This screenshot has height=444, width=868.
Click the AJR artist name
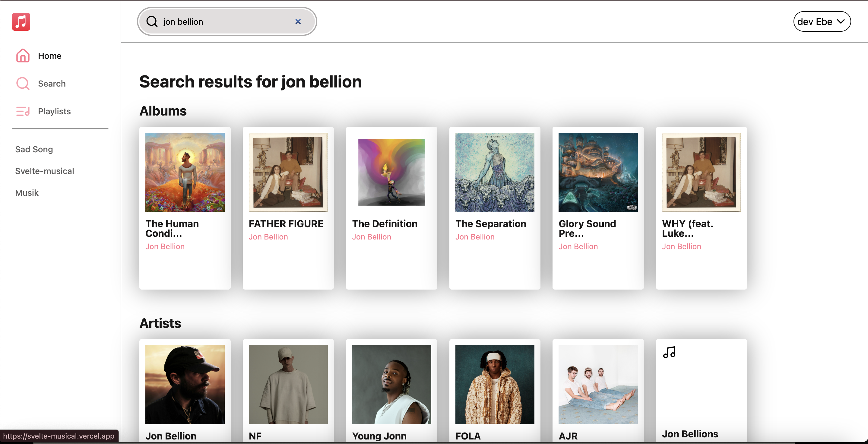[568, 436]
